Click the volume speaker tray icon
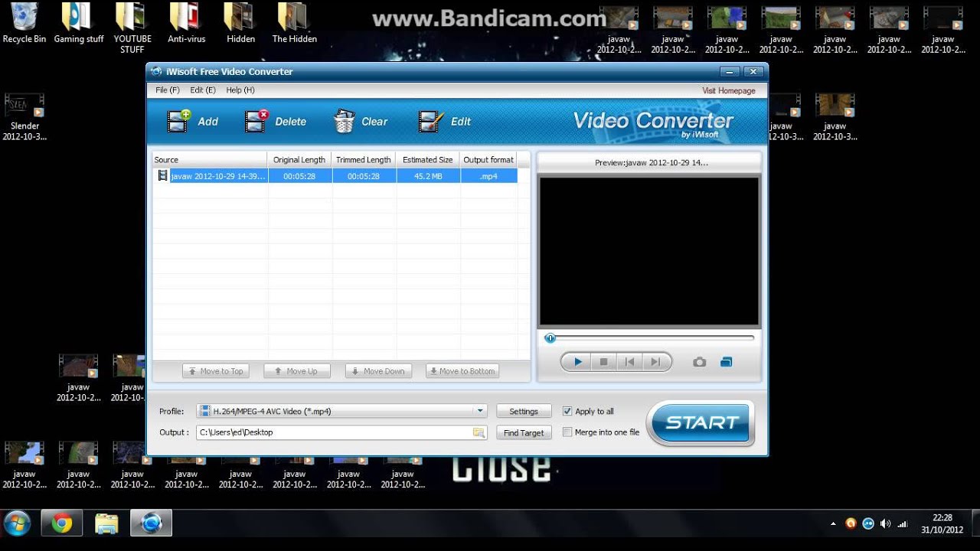Image resolution: width=980 pixels, height=551 pixels. [x=886, y=524]
